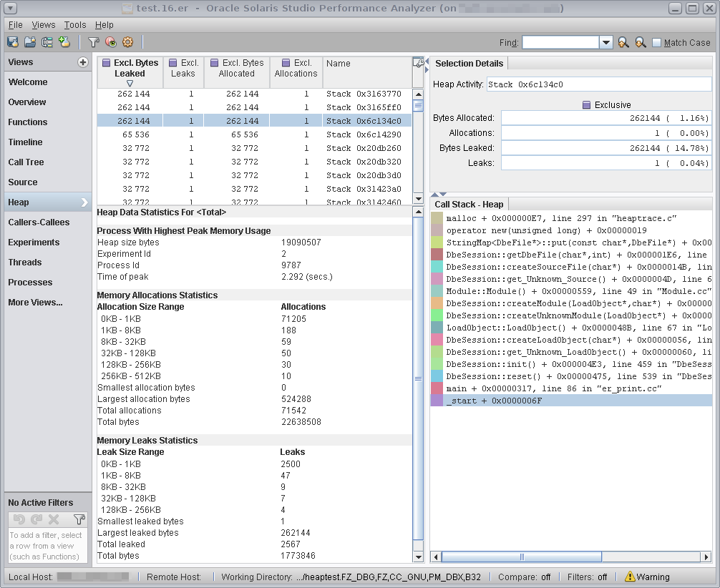Image resolution: width=720 pixels, height=588 pixels.
Task: Click the Name column header
Action: (x=367, y=72)
